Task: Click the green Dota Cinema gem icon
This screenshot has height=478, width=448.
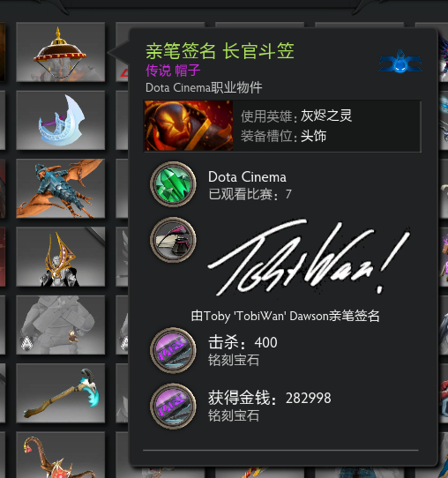Action: [x=173, y=184]
